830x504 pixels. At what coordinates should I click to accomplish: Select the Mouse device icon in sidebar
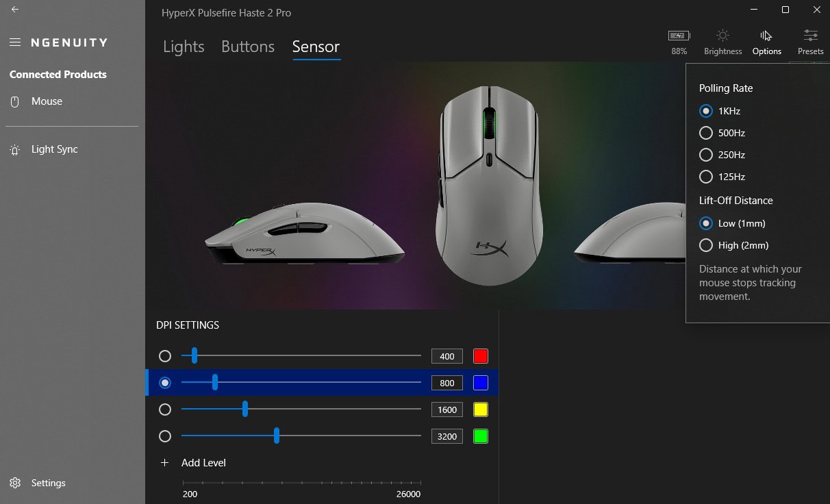[x=15, y=101]
